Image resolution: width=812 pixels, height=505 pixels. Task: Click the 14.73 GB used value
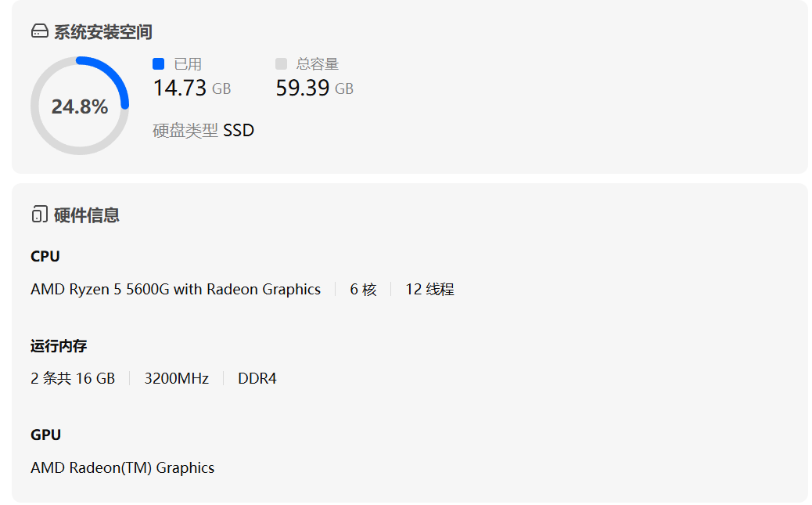click(x=192, y=88)
